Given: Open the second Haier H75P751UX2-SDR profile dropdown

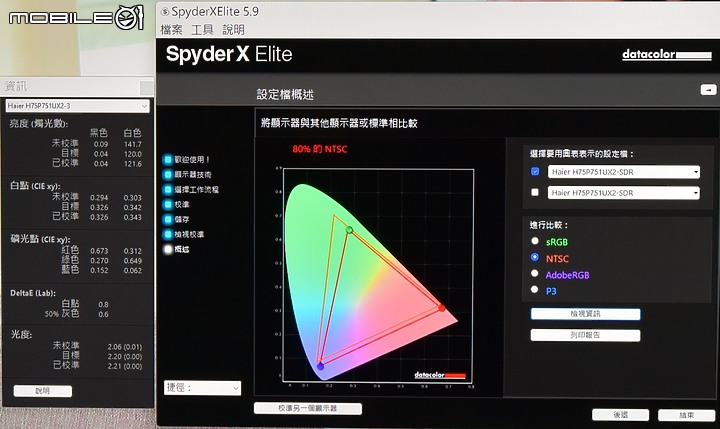Looking at the screenshot, I should point(624,192).
